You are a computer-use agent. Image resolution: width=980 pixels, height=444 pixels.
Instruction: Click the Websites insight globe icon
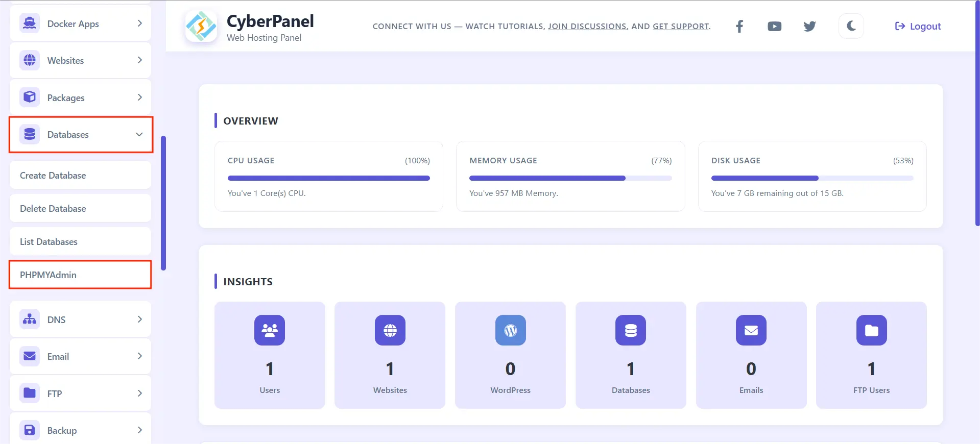390,330
